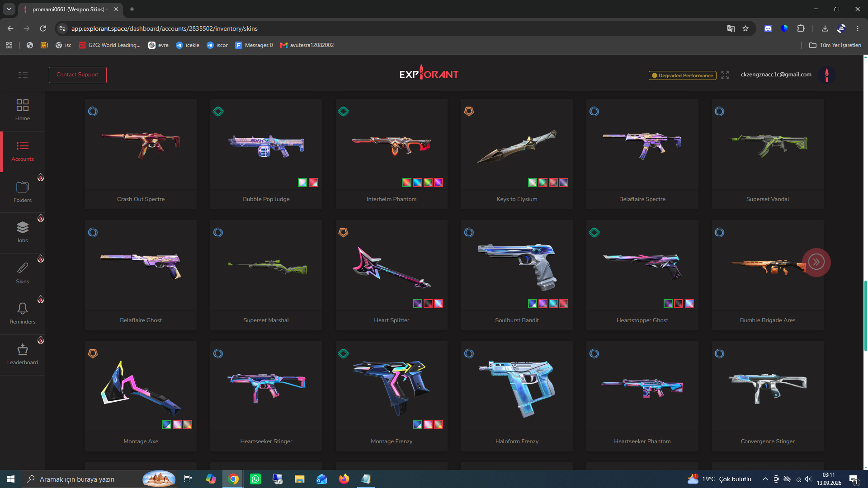Click the first color variant on Interhelm Phantom
The width and height of the screenshot is (868, 488).
pos(407,183)
